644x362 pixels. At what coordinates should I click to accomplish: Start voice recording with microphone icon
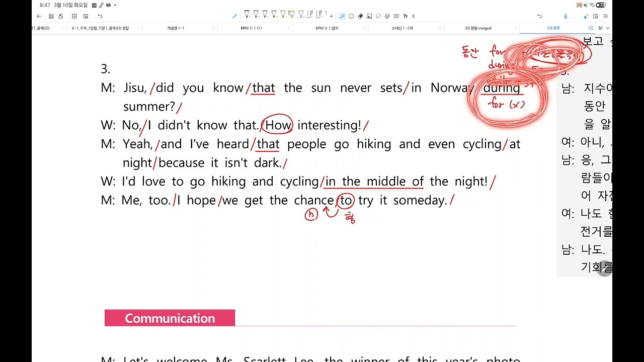(566, 16)
